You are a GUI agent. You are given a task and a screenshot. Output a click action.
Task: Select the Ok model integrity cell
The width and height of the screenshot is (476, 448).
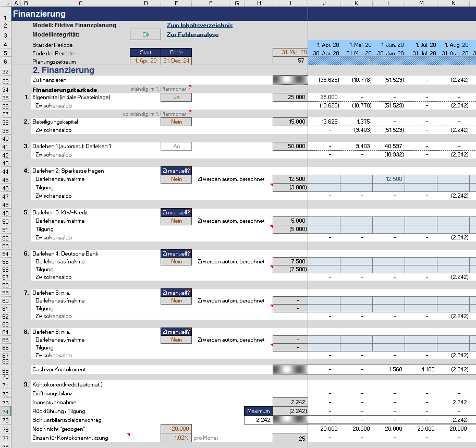[x=145, y=34]
